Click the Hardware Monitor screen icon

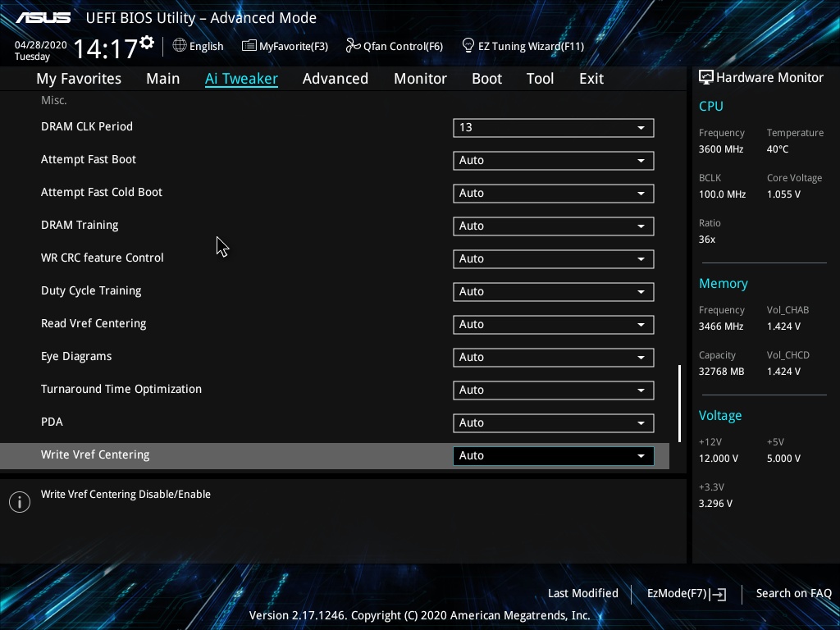coord(706,78)
